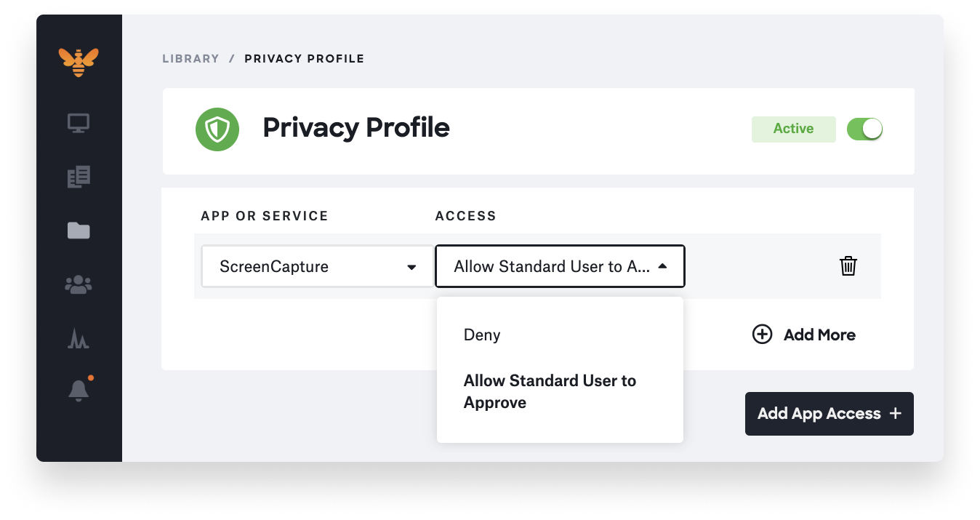980x520 pixels.
Task: Choose Allow Standard User to Approve option
Action: pos(550,391)
